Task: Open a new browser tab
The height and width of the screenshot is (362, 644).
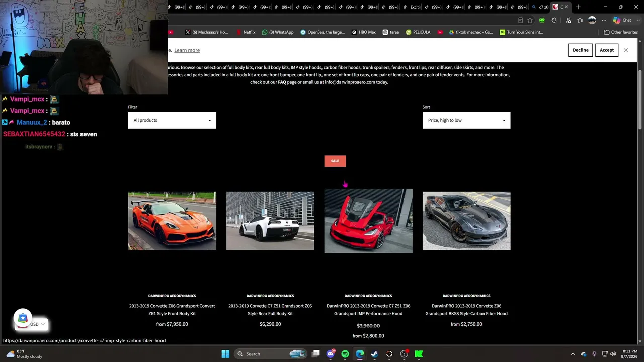Action: (578, 7)
